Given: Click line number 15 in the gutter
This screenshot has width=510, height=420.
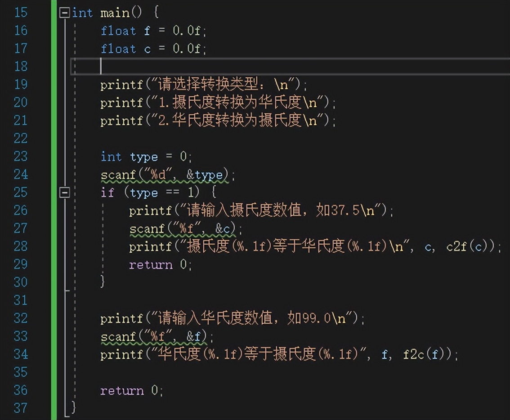Looking at the screenshot, I should [21, 13].
